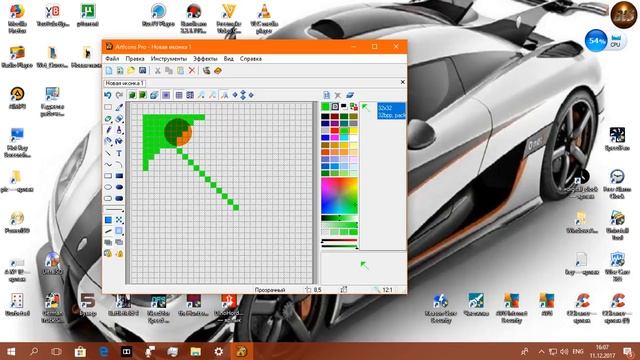
Task: Click the Redo arrow icon
Action: pyautogui.click(x=119, y=95)
